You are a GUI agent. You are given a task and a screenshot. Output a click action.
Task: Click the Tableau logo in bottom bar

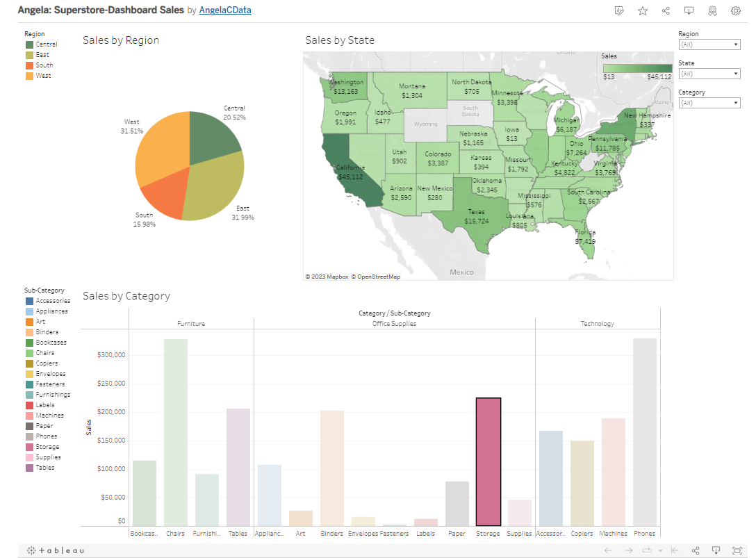[x=56, y=550]
